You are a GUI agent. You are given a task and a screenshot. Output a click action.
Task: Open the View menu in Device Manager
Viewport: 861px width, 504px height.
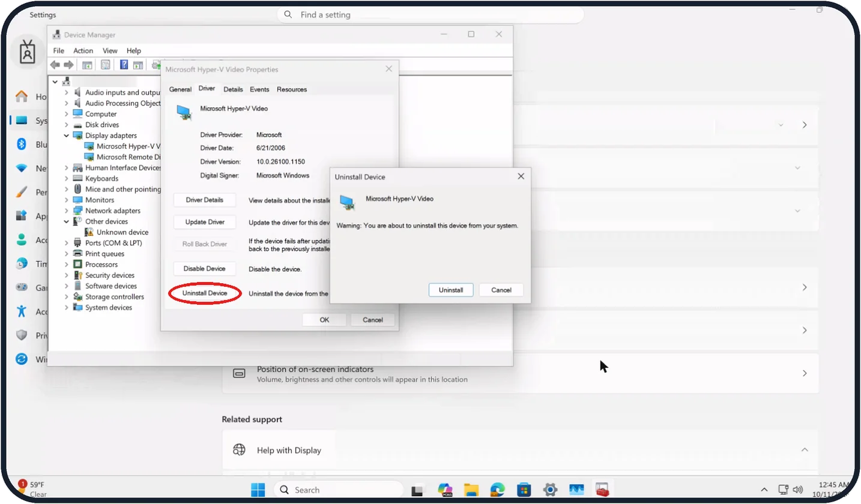point(110,51)
